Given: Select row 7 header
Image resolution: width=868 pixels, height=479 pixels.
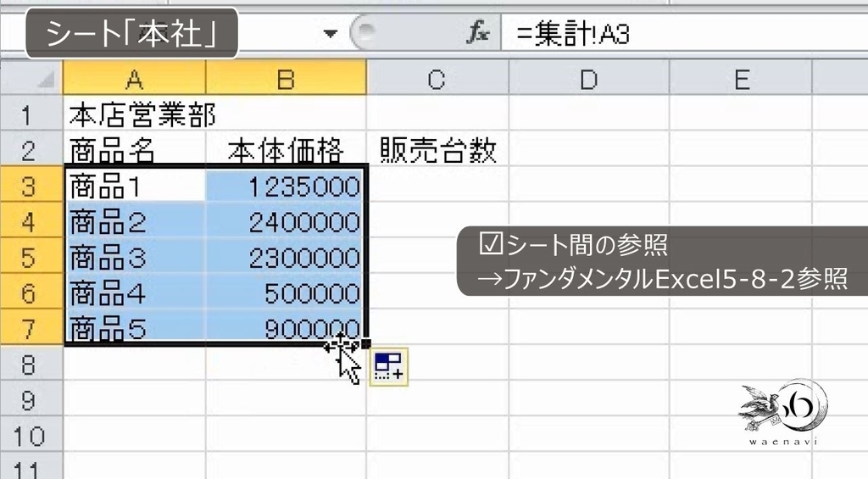Looking at the screenshot, I should (31, 326).
